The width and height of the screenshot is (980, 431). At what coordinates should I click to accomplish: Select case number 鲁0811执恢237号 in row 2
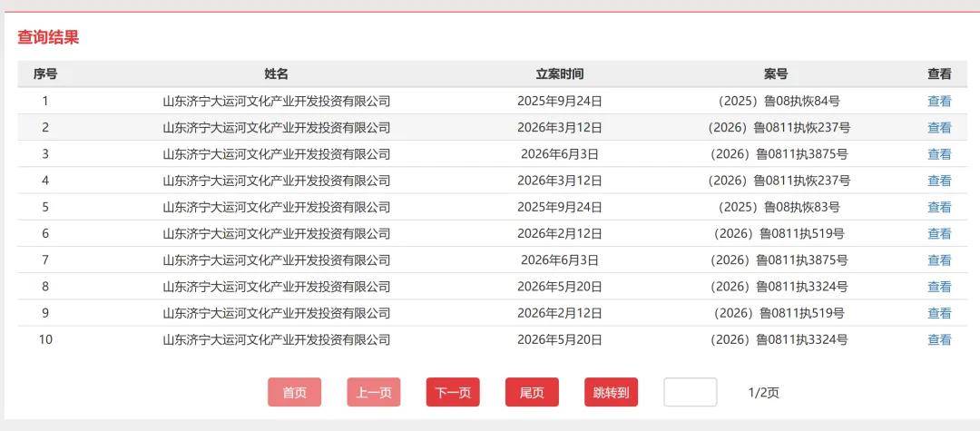779,127
